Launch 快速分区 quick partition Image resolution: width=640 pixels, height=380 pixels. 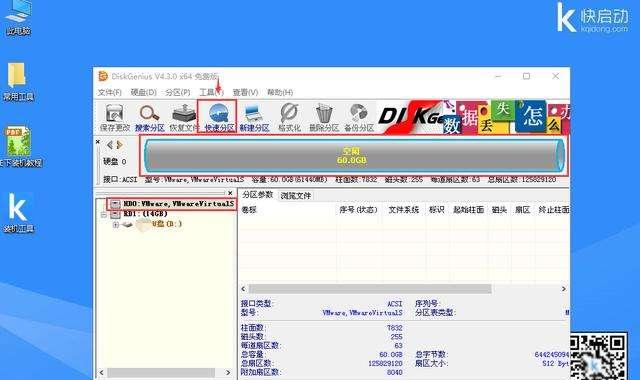coord(219,117)
